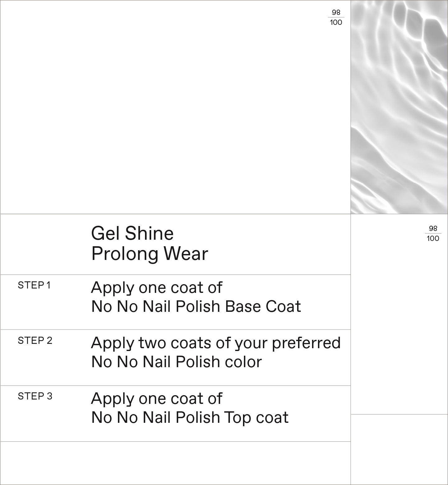448x485 pixels.
Task: Click the STEP 3 label
Action: pyautogui.click(x=35, y=396)
